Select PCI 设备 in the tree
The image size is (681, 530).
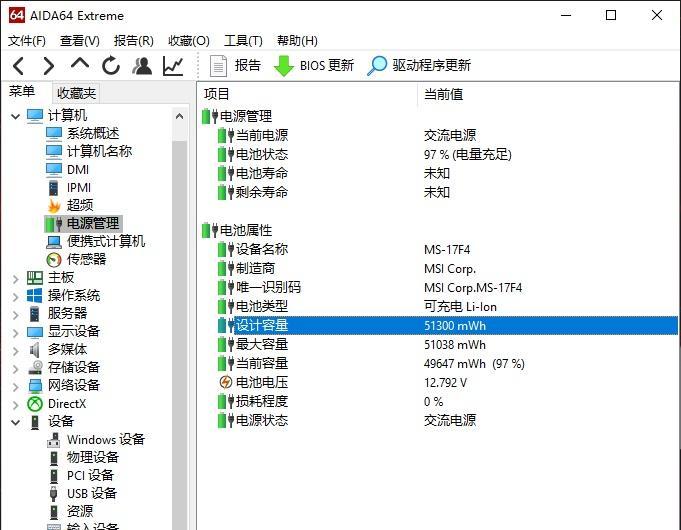[90, 475]
